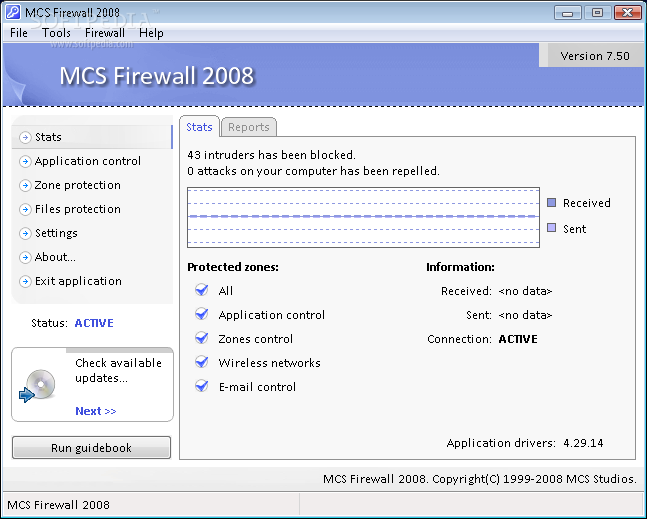Click the arrow icon beside Application control

pyautogui.click(x=25, y=161)
